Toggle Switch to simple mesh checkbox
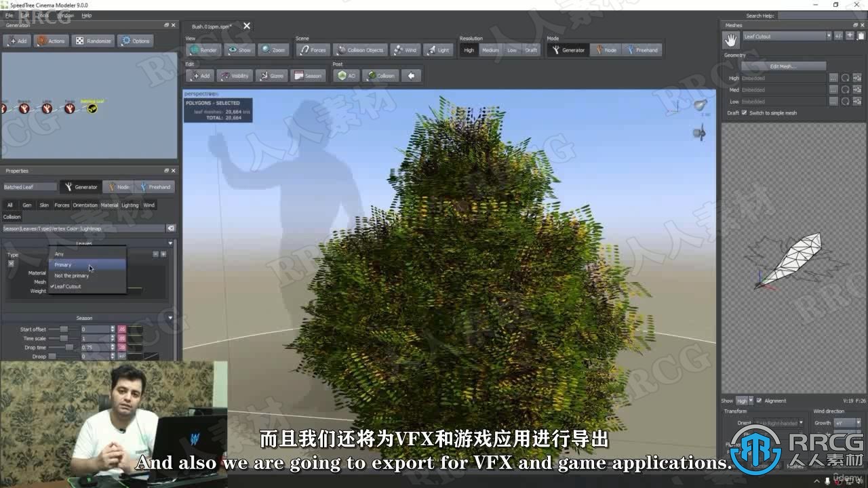868x488 pixels. 744,113
